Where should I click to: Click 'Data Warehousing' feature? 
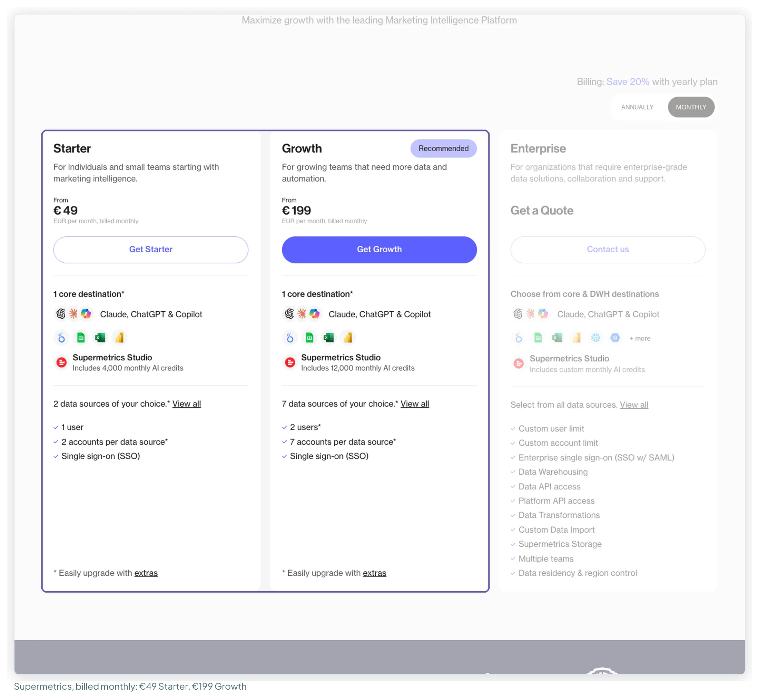(549, 472)
